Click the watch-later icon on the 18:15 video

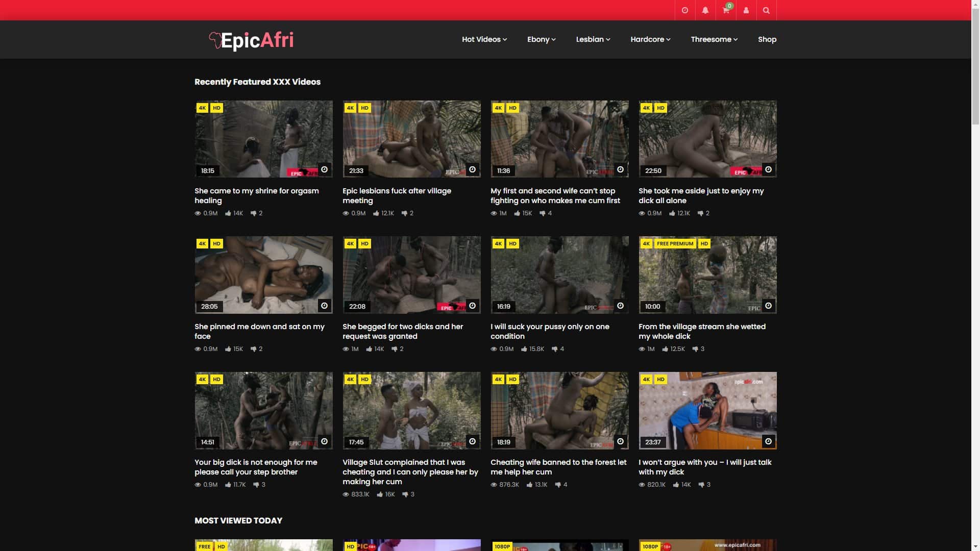coord(325,169)
